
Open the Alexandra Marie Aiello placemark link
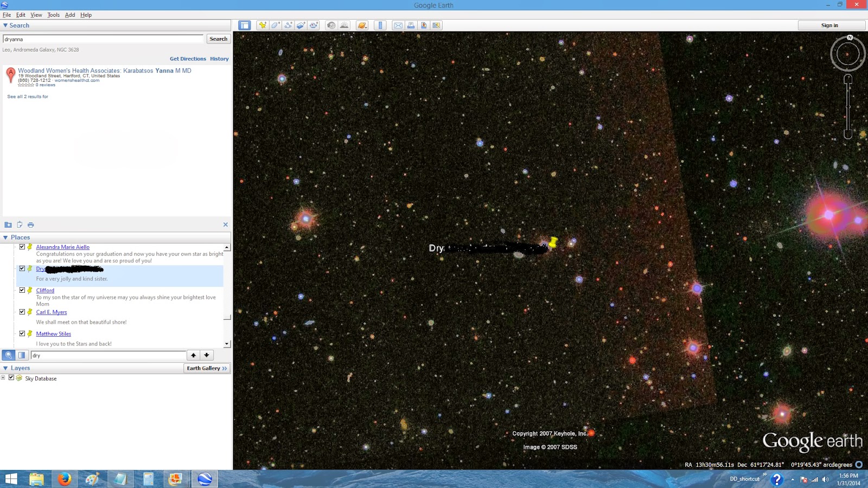[63, 247]
